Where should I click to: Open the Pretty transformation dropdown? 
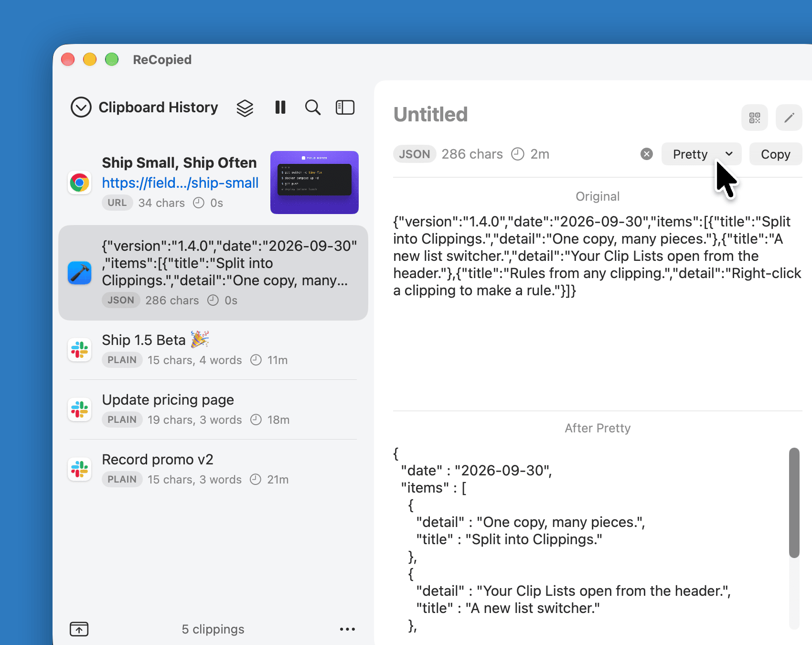(x=701, y=154)
